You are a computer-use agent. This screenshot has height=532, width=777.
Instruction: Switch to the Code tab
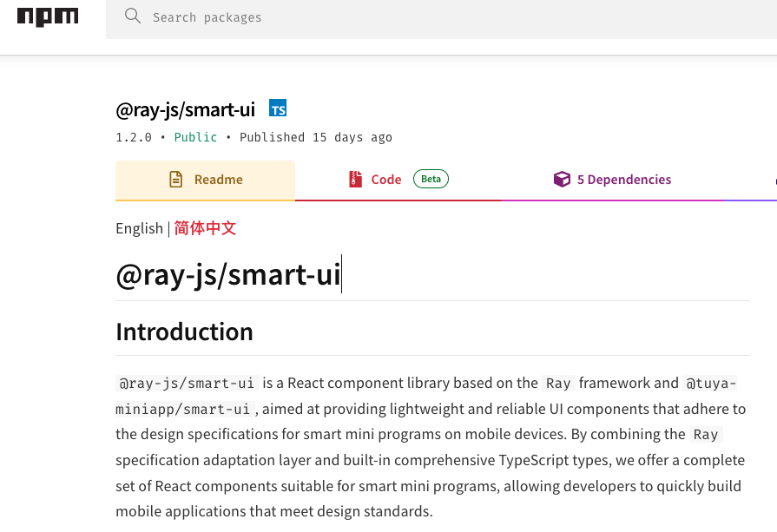click(x=398, y=180)
